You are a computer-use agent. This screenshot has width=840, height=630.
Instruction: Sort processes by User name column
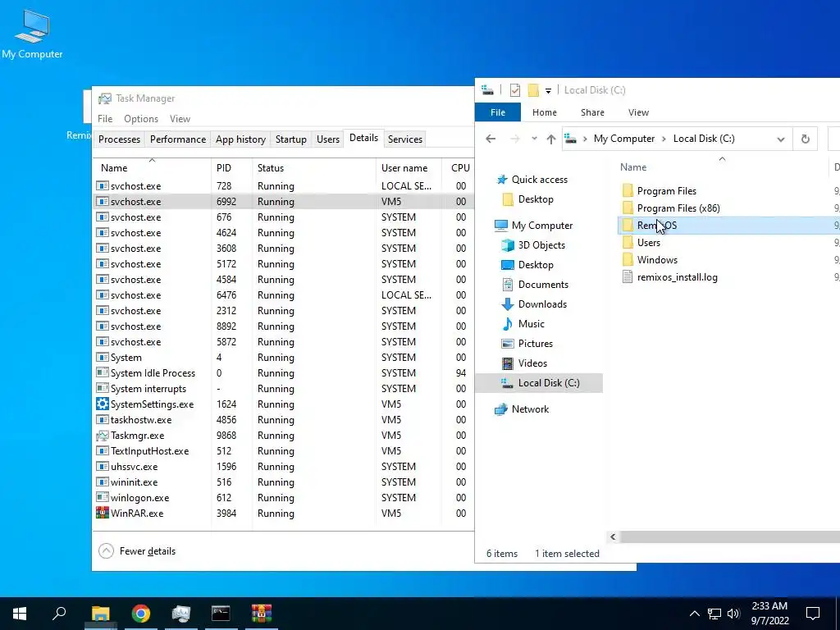point(409,167)
